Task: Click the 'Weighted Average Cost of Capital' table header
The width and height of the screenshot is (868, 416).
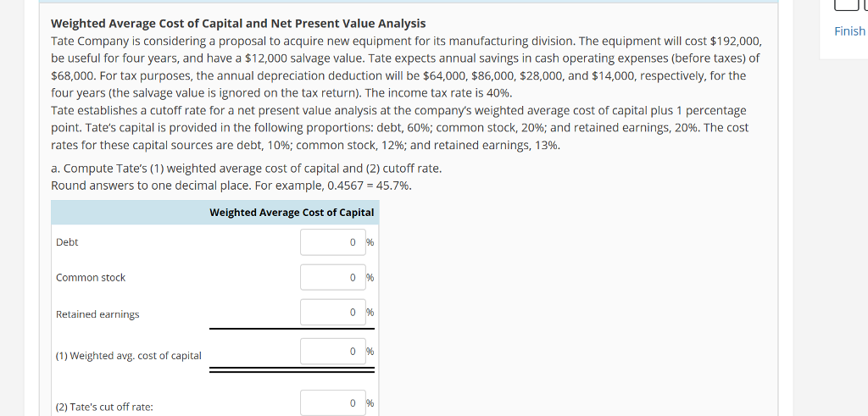Action: point(292,213)
